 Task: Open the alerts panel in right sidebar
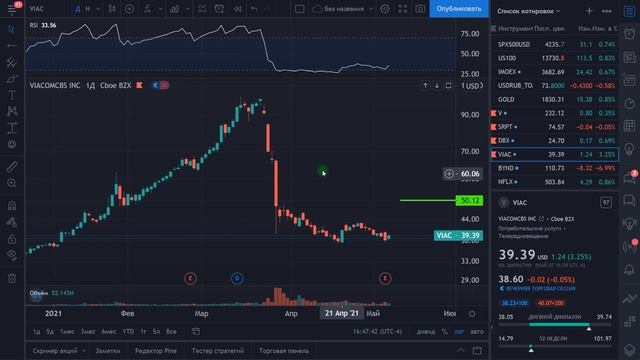(x=629, y=34)
